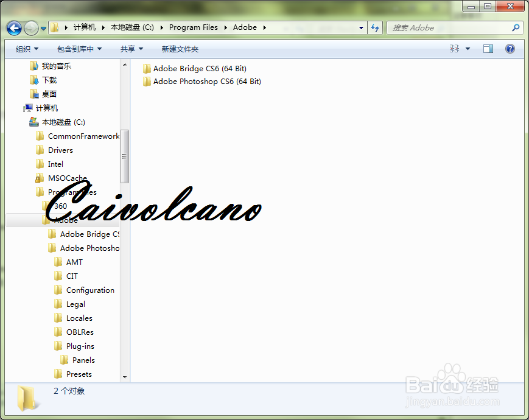This screenshot has height=420, width=529.
Task: Select the OBLRes folder in tree
Action: pyautogui.click(x=74, y=332)
